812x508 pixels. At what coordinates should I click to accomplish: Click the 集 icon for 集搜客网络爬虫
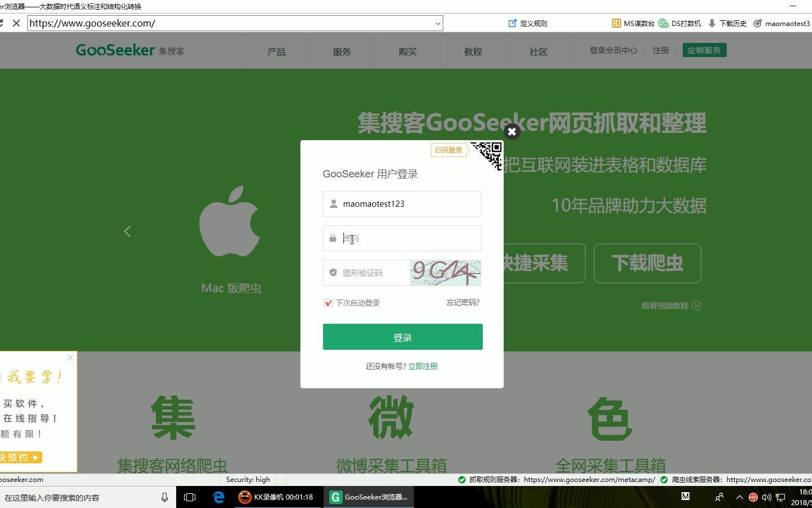tap(173, 419)
